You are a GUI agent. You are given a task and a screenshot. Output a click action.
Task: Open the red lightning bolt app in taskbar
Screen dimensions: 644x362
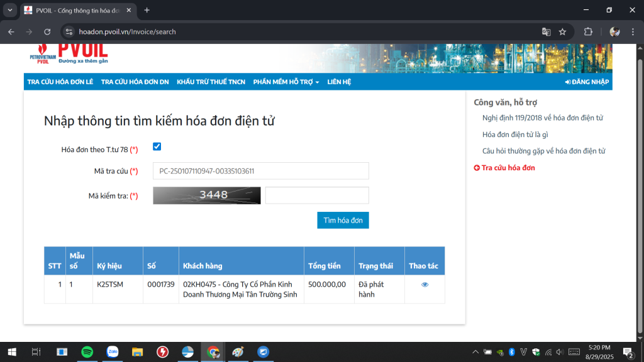163,352
